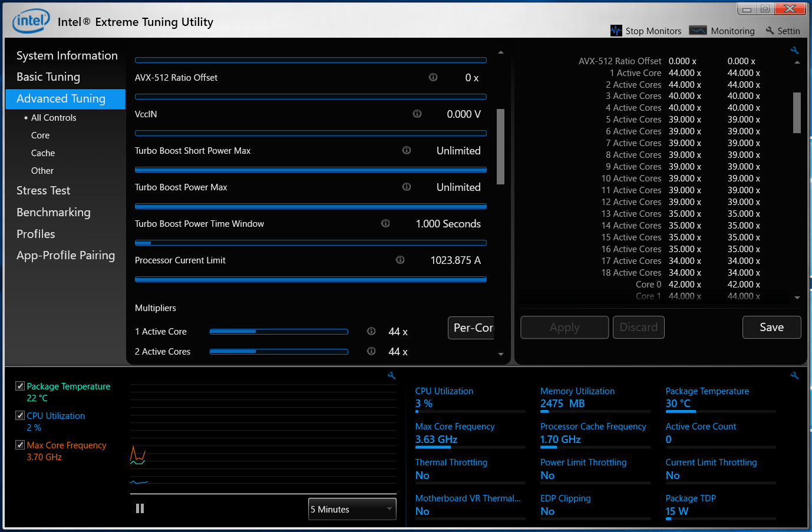The image size is (812, 532).
Task: Pause the monitoring graph
Action: (x=140, y=508)
